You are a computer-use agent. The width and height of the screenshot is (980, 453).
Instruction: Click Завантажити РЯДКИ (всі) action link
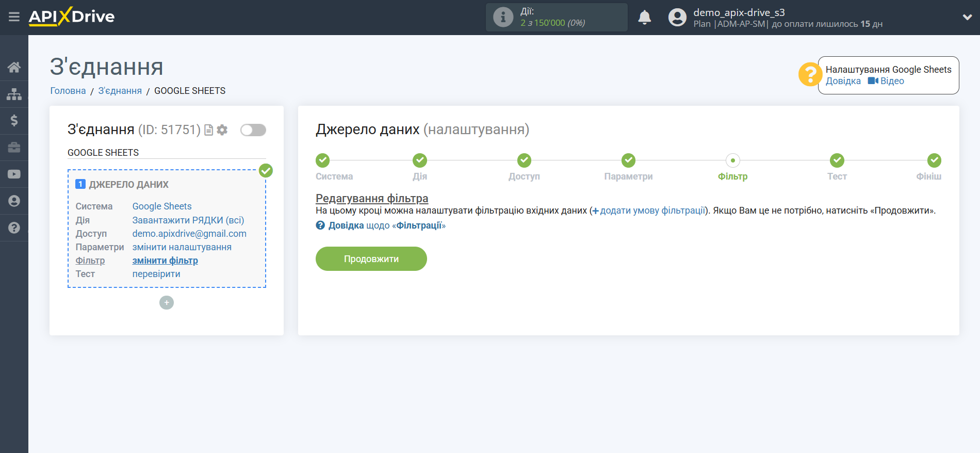click(188, 220)
